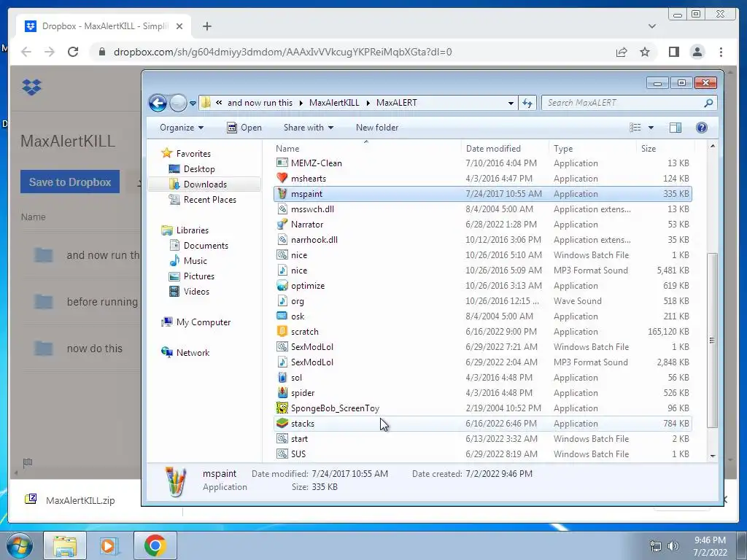Select the osk application icon
The image size is (747, 560).
(282, 316)
